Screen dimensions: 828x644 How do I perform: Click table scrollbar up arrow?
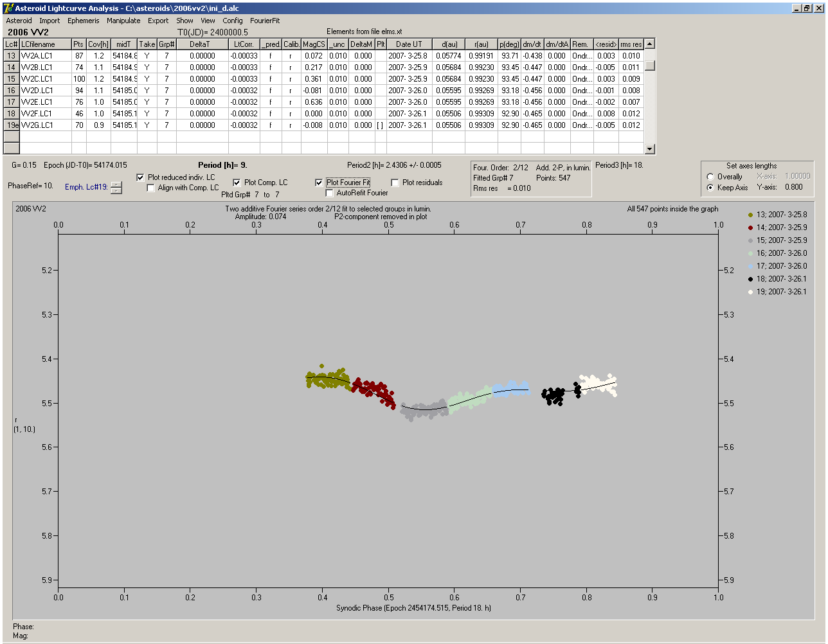pos(649,44)
